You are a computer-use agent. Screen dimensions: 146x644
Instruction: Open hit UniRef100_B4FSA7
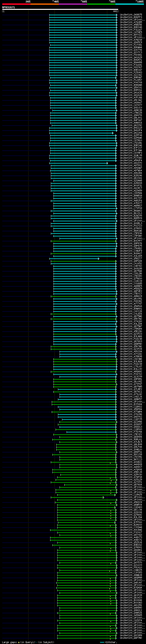point(131,120)
